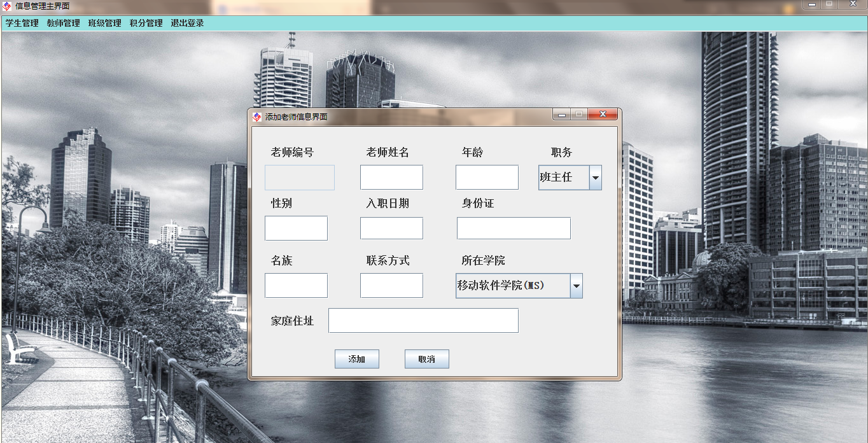Click the 入职日期 label text
Screen dimensions: 868x443
(x=388, y=204)
